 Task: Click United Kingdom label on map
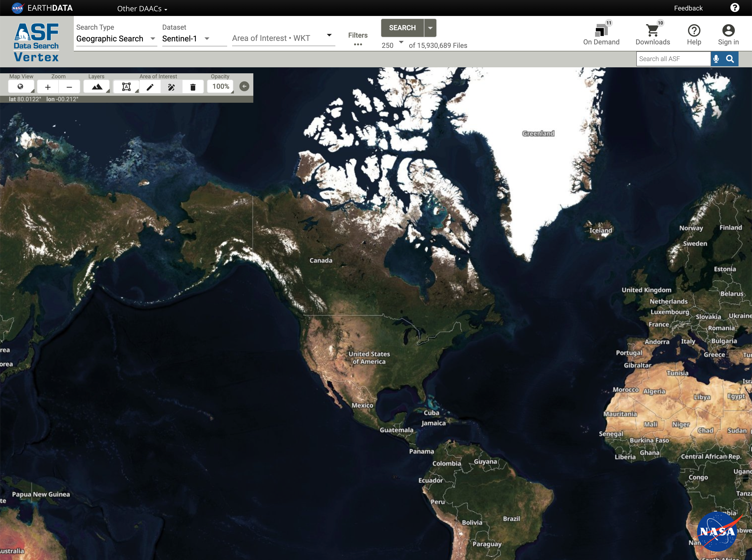646,290
